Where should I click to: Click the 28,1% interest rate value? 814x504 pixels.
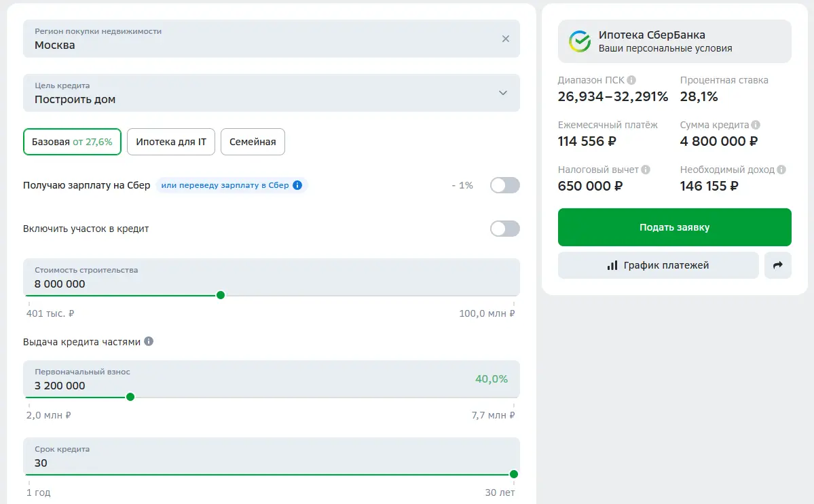pyautogui.click(x=699, y=96)
